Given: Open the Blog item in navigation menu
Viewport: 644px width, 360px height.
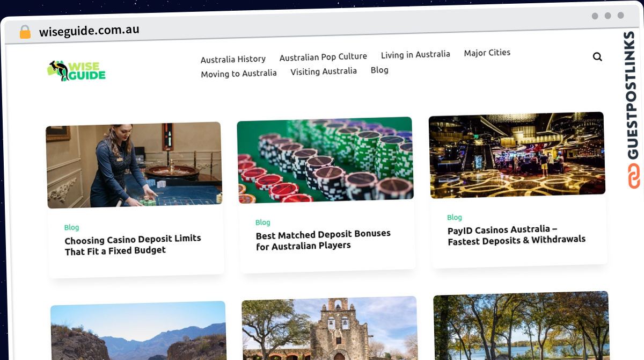Looking at the screenshot, I should (379, 70).
